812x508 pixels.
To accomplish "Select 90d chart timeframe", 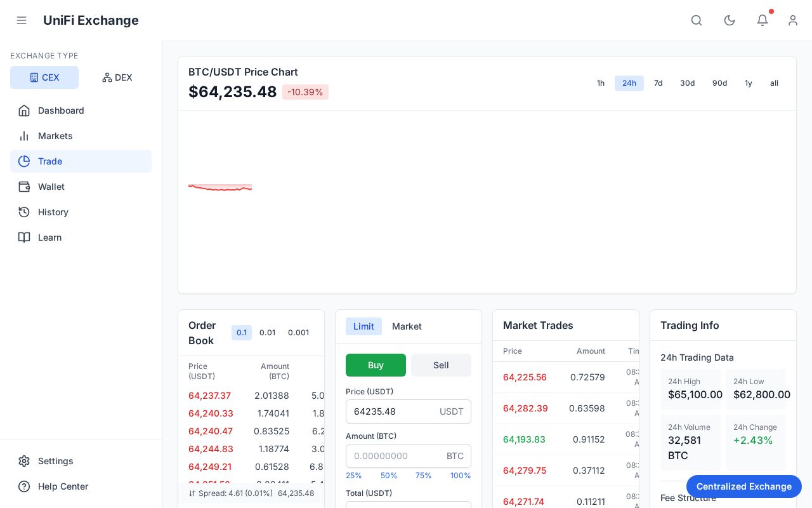I will tap(720, 83).
